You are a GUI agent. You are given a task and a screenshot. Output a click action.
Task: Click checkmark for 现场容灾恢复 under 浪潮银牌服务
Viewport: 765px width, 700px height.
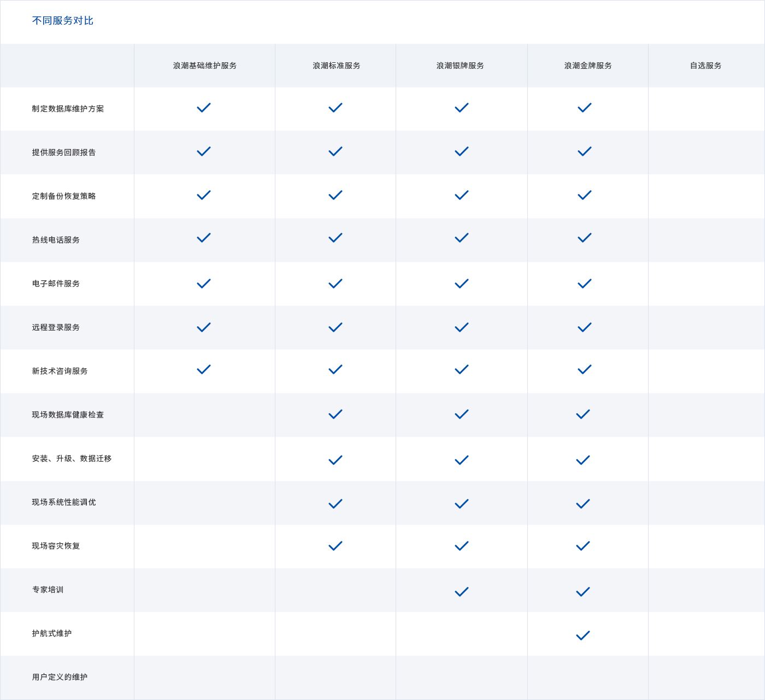click(462, 546)
